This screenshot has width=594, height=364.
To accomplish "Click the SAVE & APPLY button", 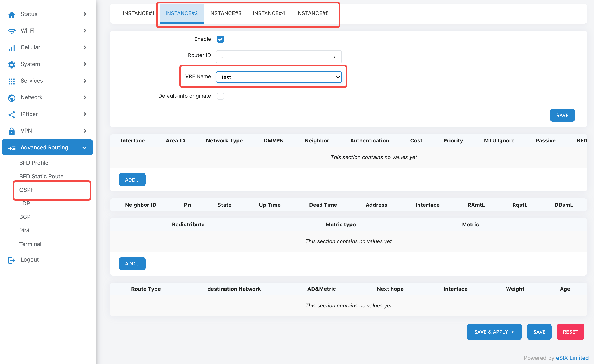I will click(x=491, y=332).
